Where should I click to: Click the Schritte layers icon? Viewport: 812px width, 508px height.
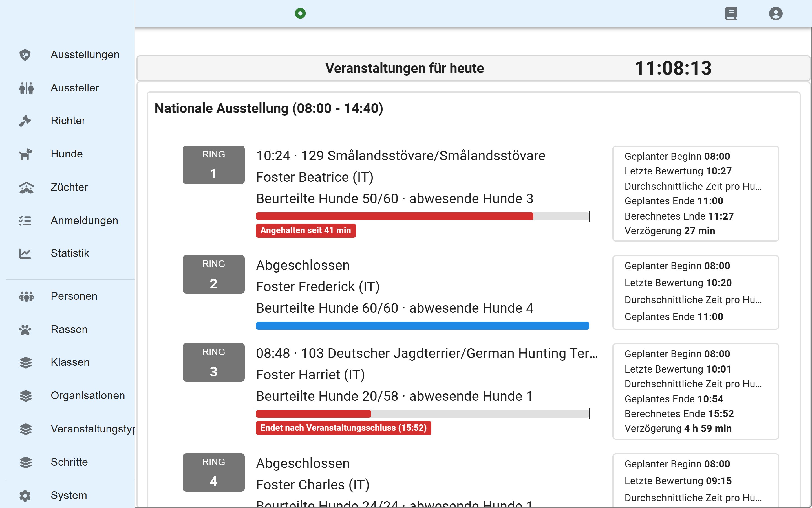[25, 462]
